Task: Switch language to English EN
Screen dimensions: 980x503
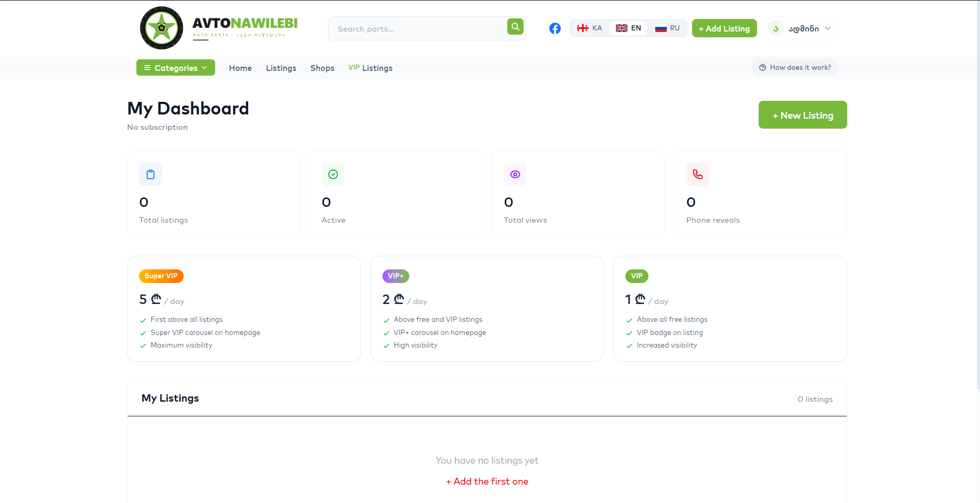Action: point(629,28)
